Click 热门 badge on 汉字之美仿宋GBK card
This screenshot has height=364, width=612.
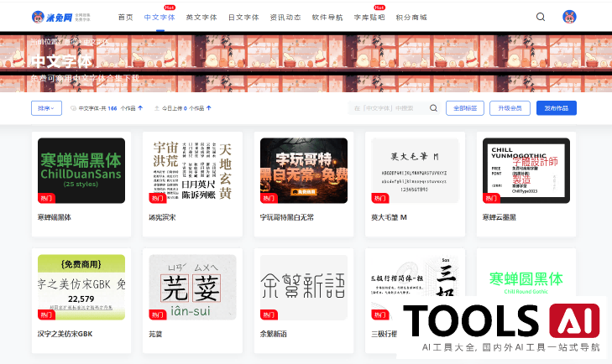click(x=46, y=315)
